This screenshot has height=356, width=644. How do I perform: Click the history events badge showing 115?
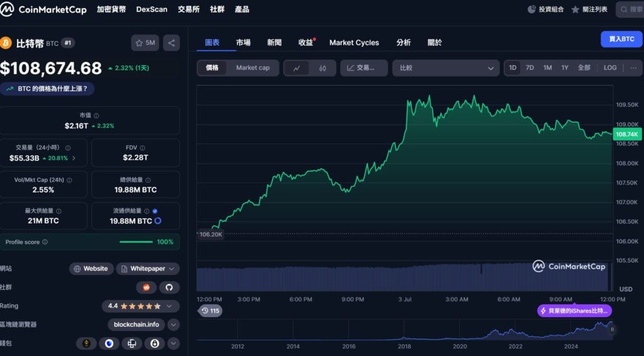pyautogui.click(x=210, y=311)
